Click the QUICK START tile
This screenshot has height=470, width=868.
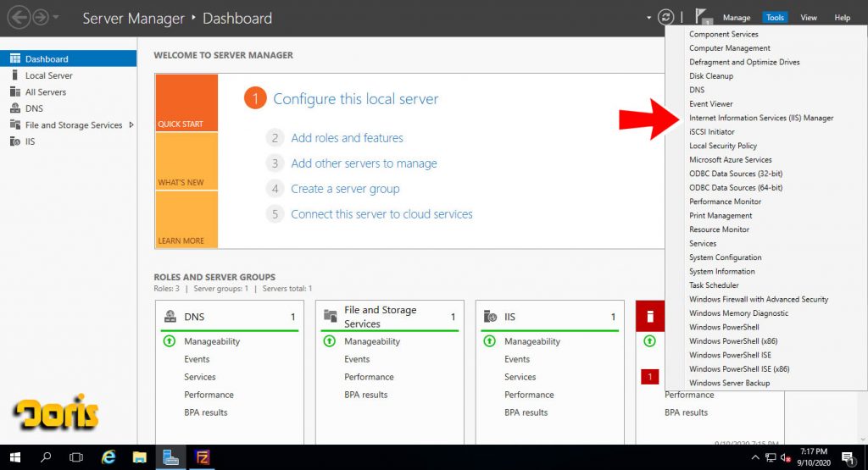click(x=186, y=102)
